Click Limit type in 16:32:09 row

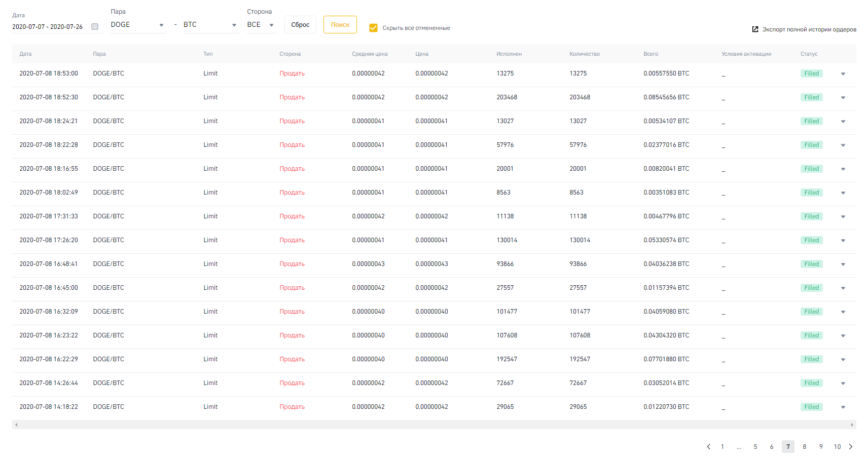(210, 312)
